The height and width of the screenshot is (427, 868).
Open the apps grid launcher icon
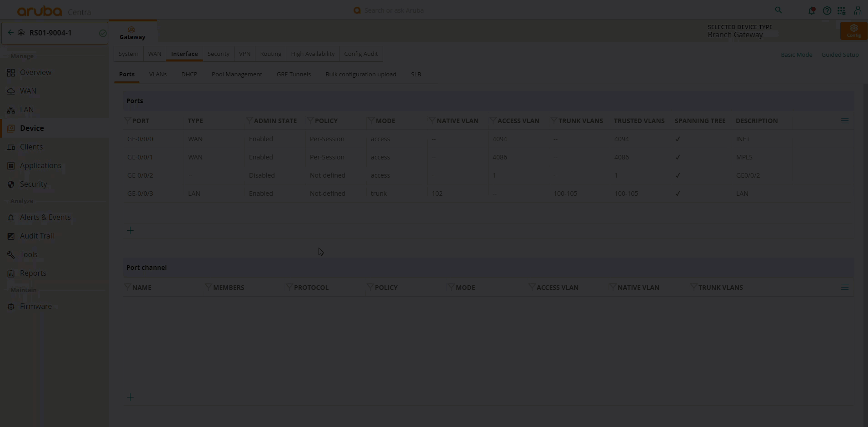842,10
